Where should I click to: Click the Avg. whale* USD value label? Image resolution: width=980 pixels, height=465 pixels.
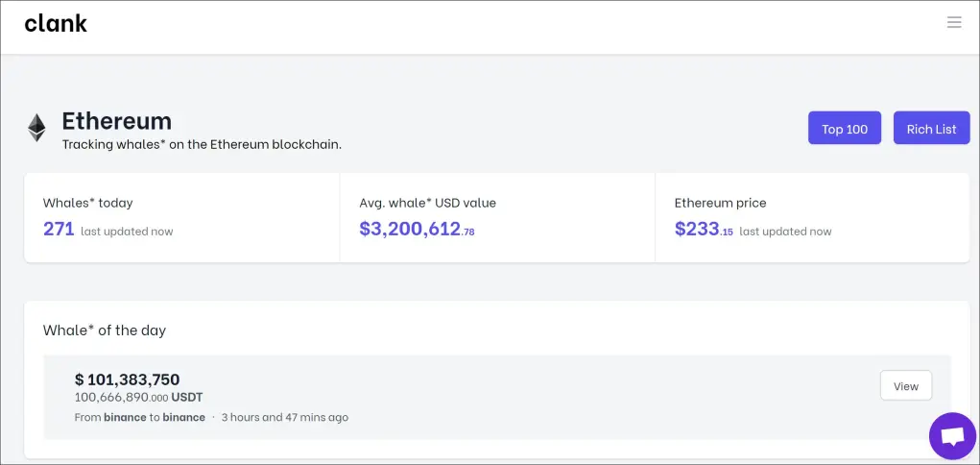427,203
